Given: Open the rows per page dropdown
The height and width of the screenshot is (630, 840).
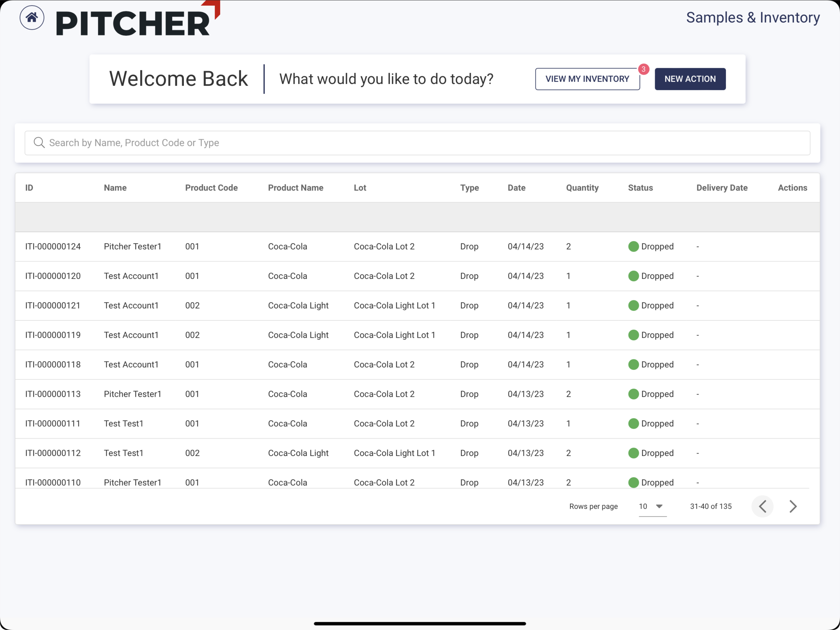Looking at the screenshot, I should pyautogui.click(x=652, y=506).
